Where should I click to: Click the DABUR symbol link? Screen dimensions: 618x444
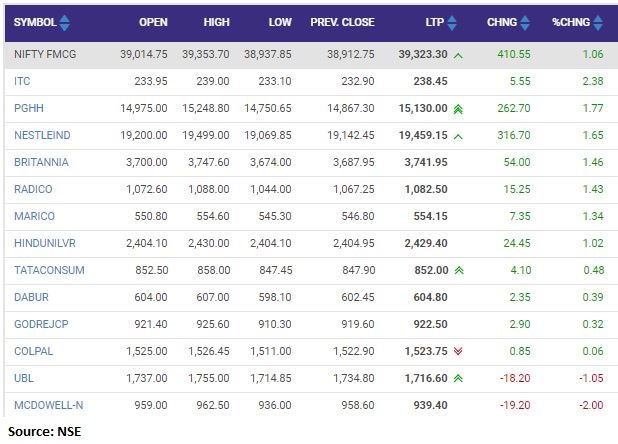[x=31, y=297]
